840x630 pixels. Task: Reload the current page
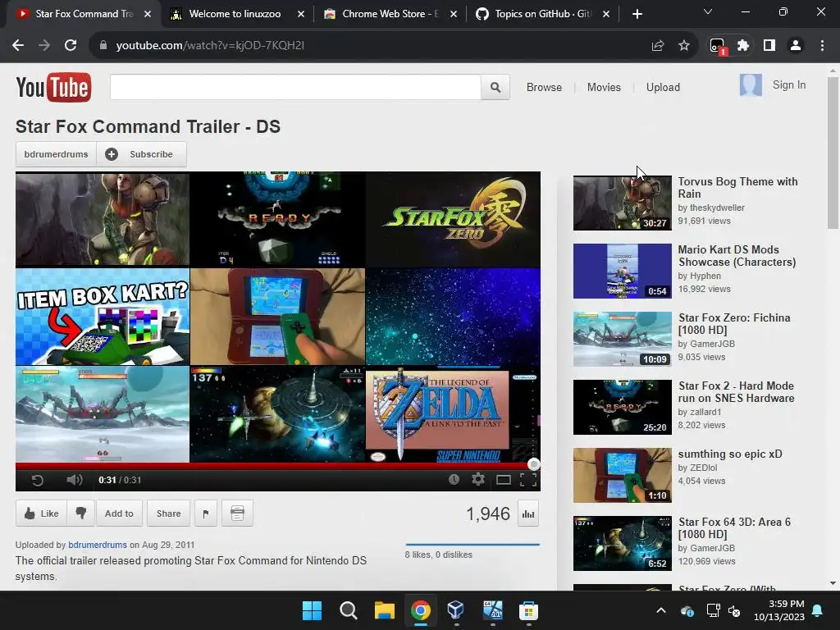[x=71, y=46]
